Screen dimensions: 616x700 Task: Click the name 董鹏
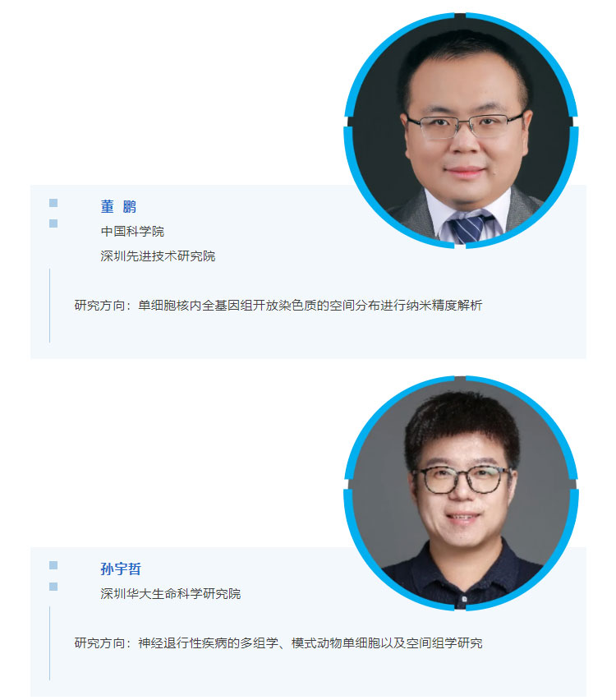pyautogui.click(x=118, y=207)
